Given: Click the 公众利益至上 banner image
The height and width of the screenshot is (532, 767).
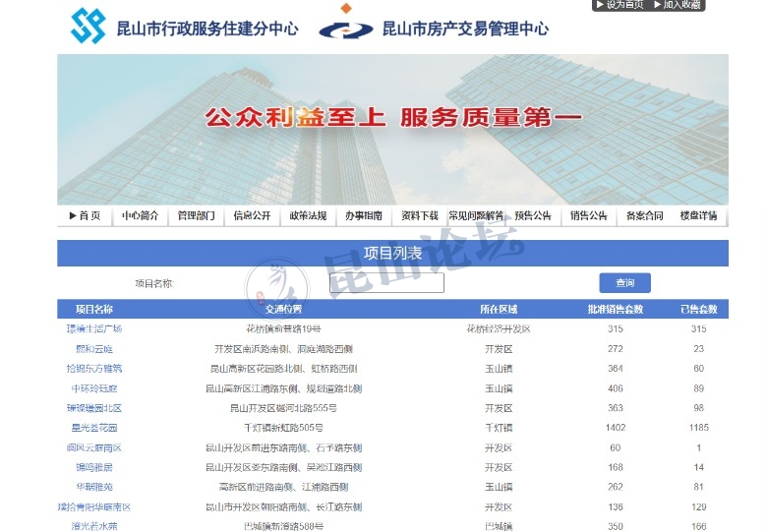Looking at the screenshot, I should (392, 129).
